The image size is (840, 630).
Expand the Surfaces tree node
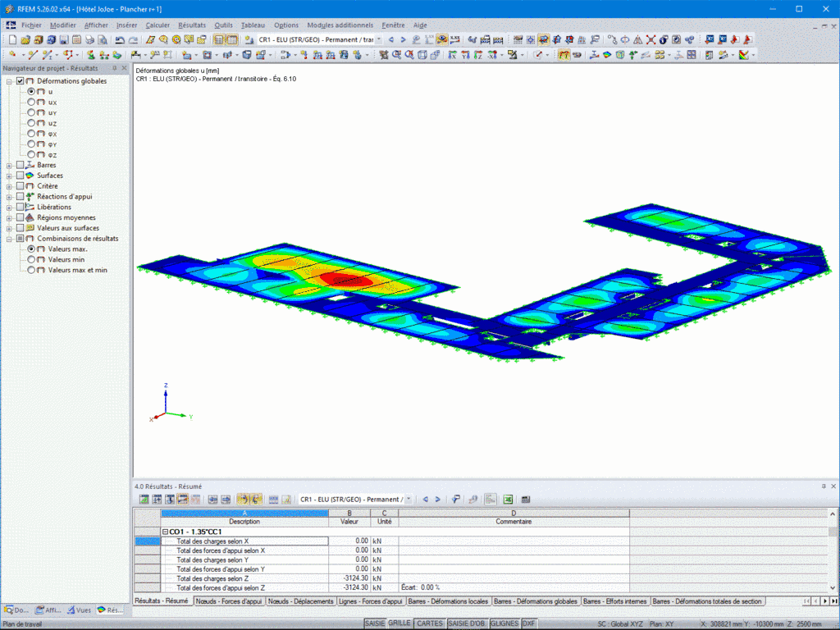[9, 176]
